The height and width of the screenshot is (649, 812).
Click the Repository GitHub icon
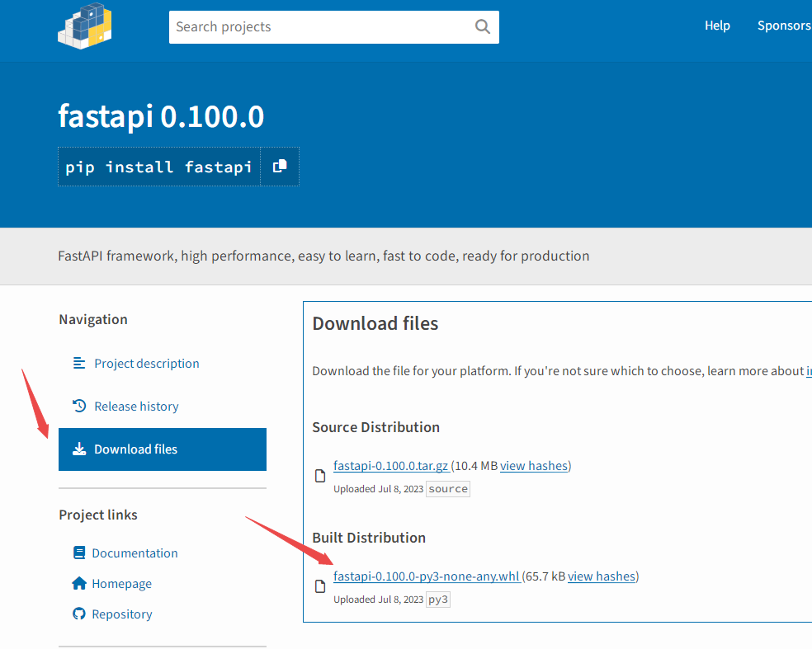(x=79, y=614)
